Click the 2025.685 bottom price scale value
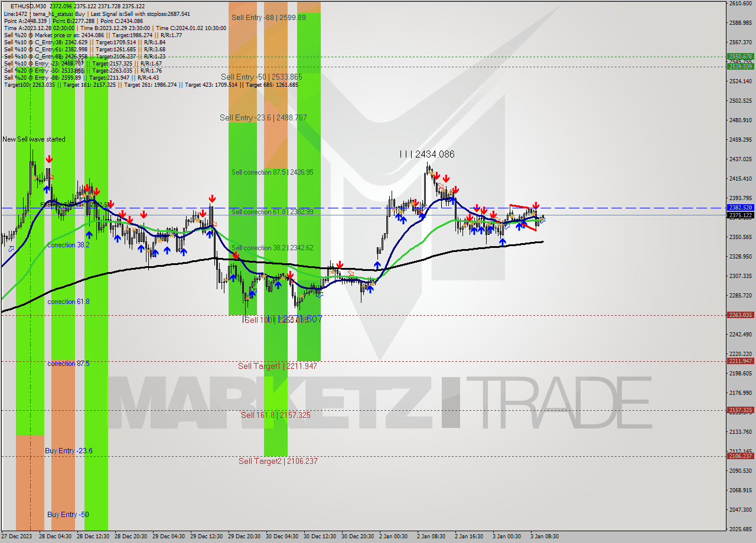The image size is (756, 543). (x=741, y=529)
